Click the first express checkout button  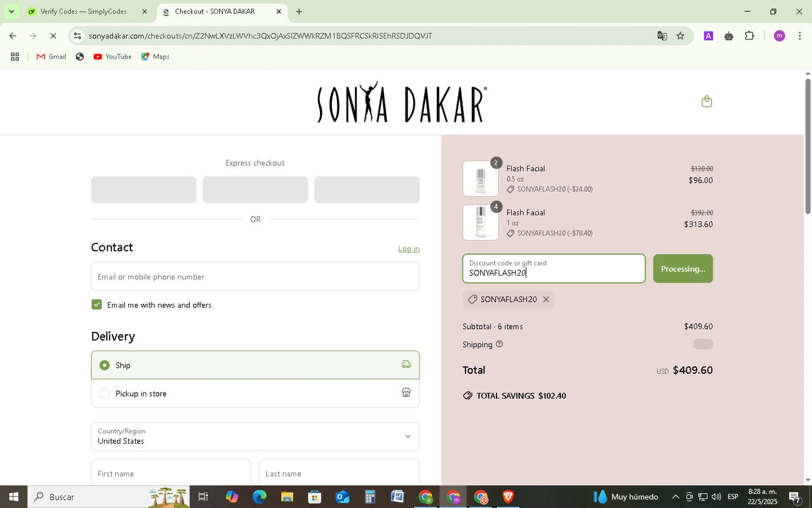click(x=143, y=190)
